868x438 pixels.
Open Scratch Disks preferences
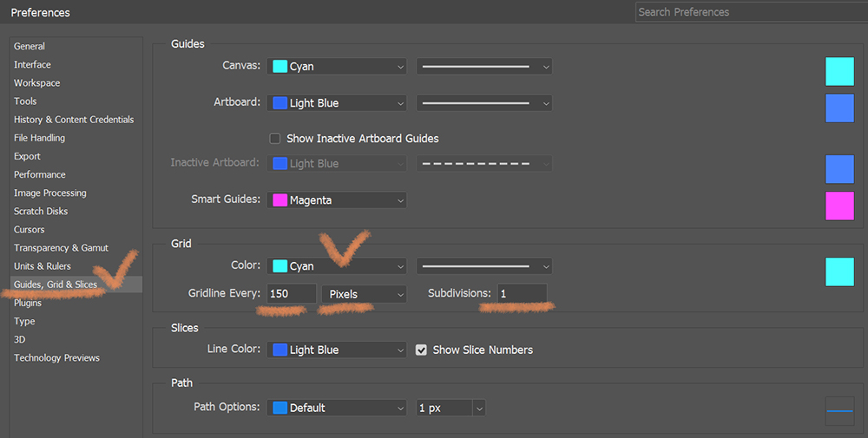pos(41,211)
